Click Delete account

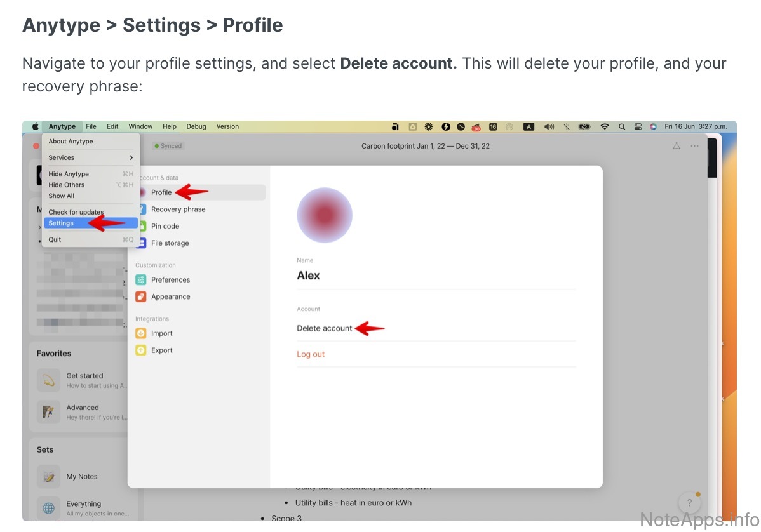click(x=324, y=328)
